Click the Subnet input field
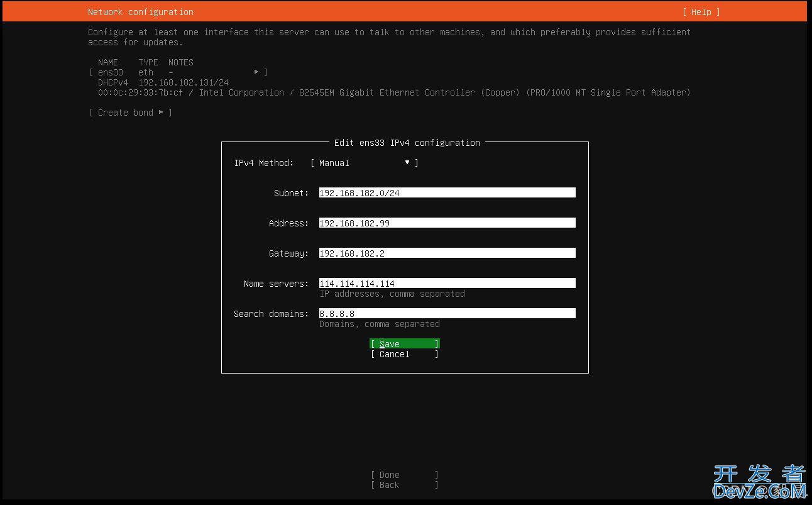 pyautogui.click(x=447, y=193)
